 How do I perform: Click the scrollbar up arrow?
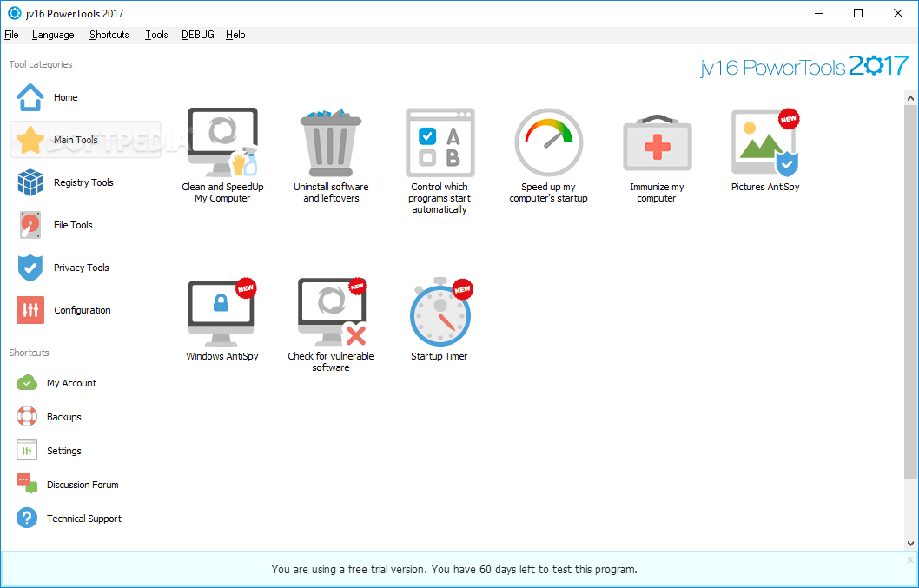point(911,98)
